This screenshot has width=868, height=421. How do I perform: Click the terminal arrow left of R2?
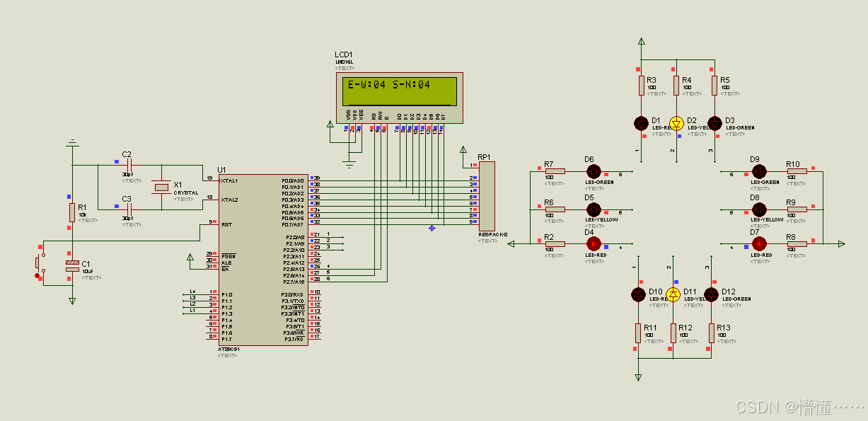(512, 243)
